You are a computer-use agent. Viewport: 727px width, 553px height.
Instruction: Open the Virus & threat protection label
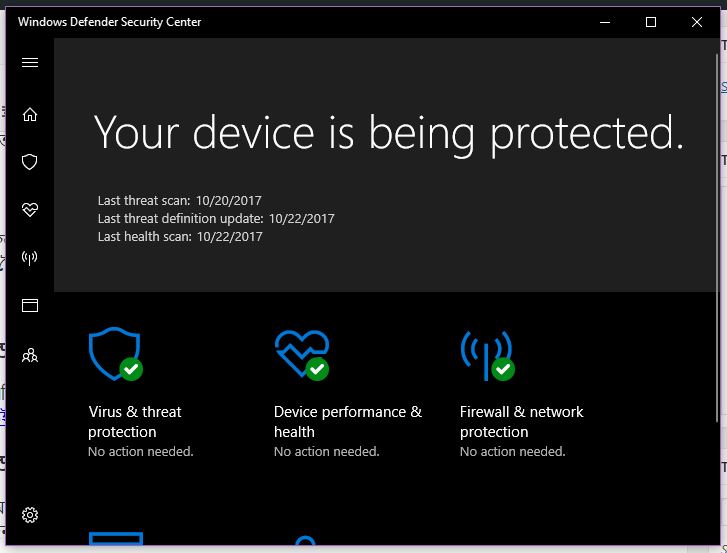(135, 422)
